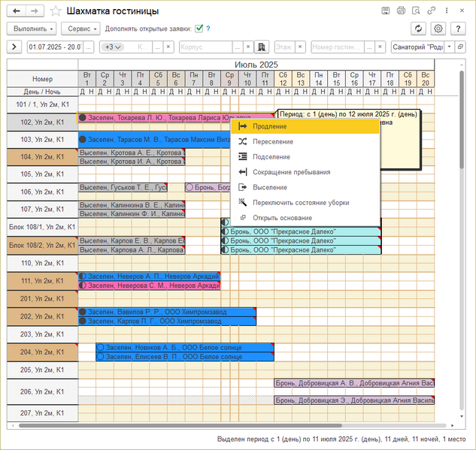The image size is (476, 450).
Task: Select Неверова С. М. booking in room 111
Action: click(x=149, y=285)
